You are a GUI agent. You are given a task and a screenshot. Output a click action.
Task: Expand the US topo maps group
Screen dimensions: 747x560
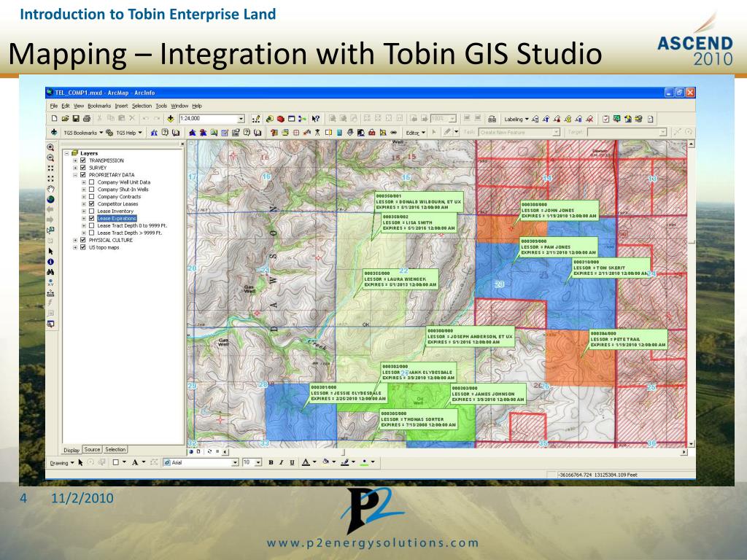75,247
